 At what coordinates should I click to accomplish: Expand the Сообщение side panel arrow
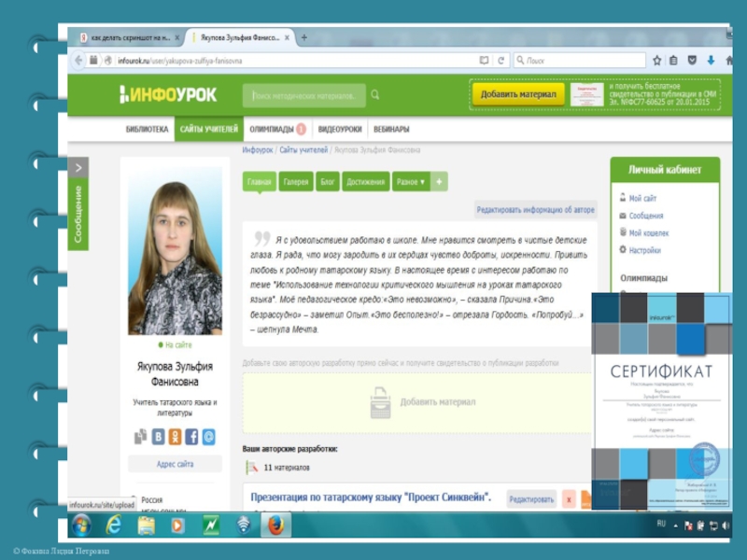78,168
